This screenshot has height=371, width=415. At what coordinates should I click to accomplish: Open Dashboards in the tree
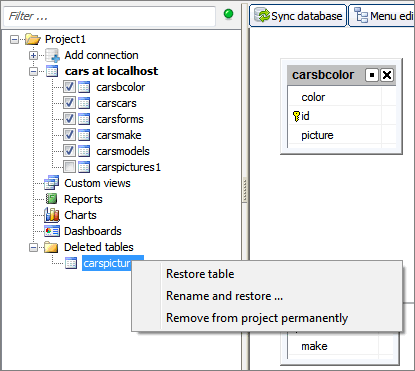(x=93, y=231)
